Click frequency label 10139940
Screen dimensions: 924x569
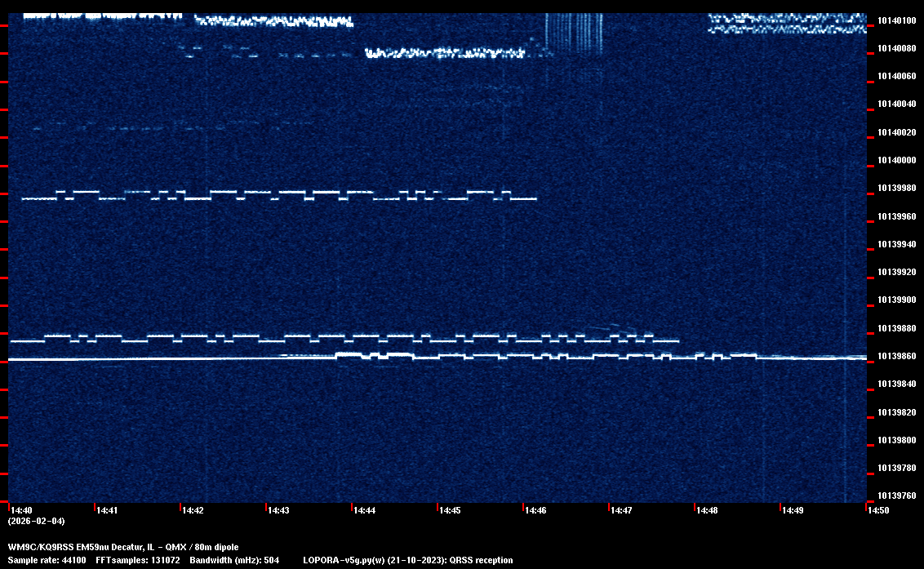[897, 244]
